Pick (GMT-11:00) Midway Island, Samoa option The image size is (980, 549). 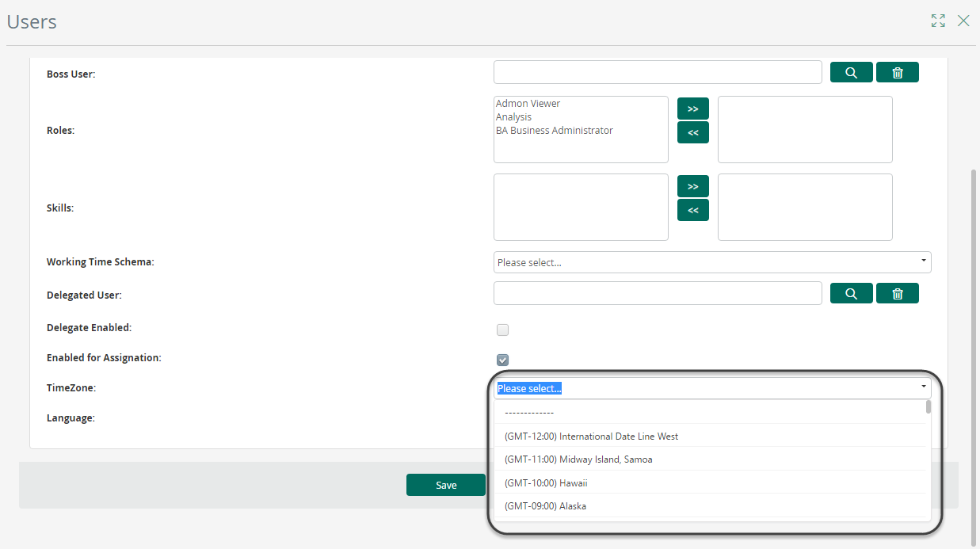pyautogui.click(x=578, y=459)
